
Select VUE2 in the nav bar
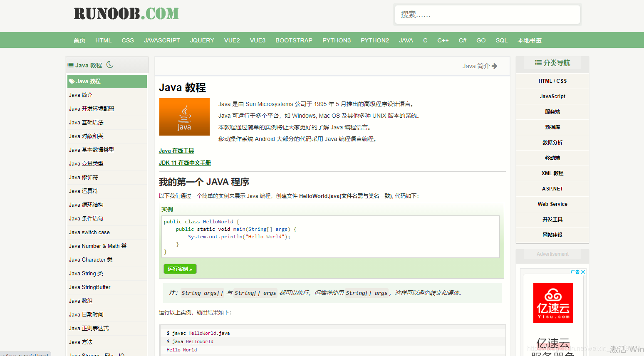(232, 40)
